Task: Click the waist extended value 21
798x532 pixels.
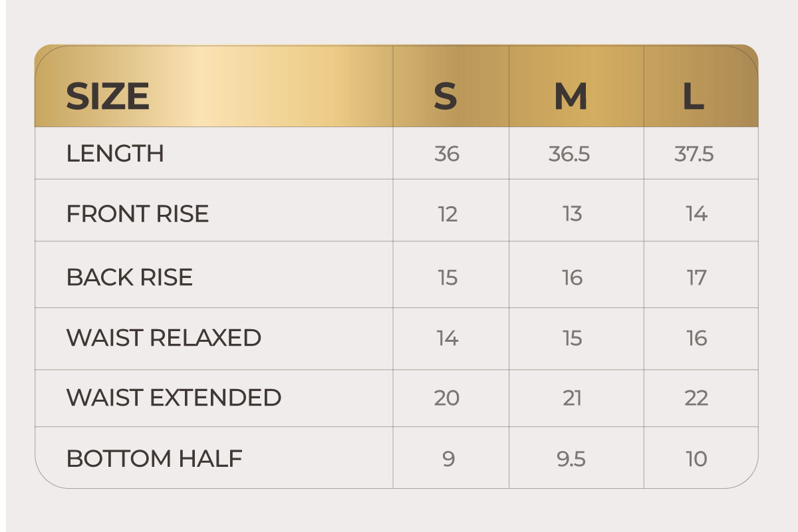Action: [572, 398]
